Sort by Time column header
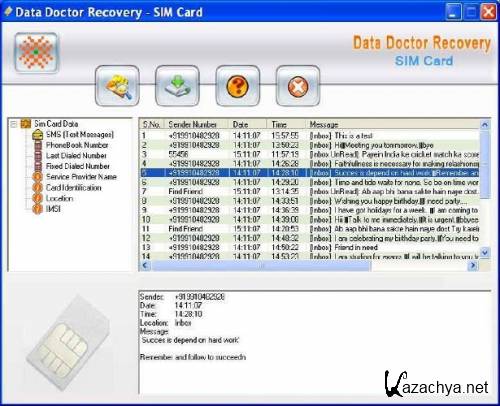 click(286, 124)
